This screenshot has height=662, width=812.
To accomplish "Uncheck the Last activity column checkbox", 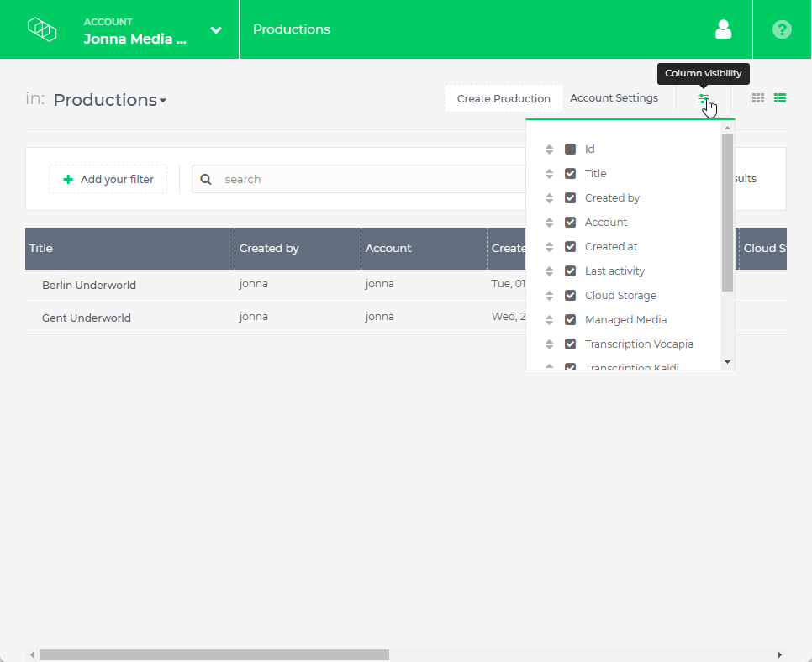I will point(570,271).
